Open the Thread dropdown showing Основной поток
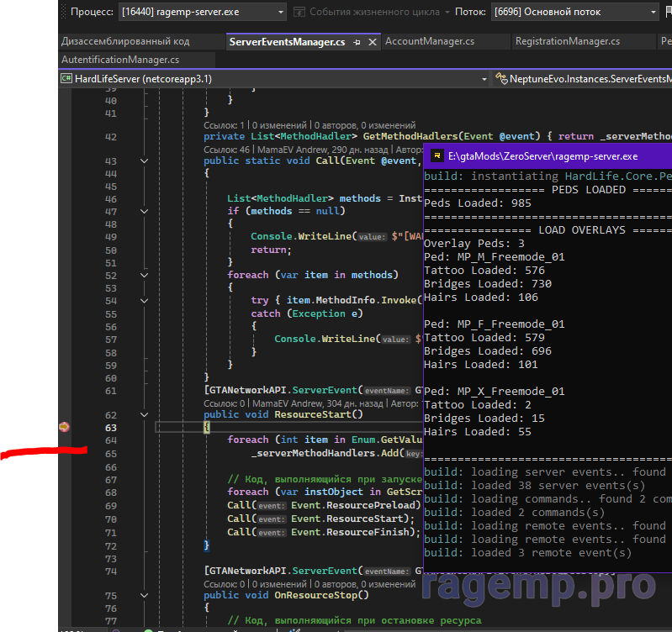Image resolution: width=672 pixels, height=632 pixels. tap(652, 13)
